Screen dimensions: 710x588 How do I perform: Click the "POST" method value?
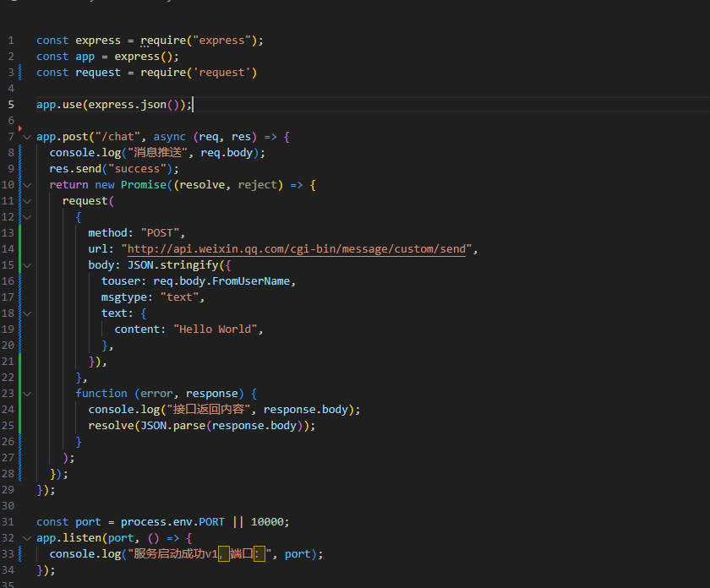160,232
